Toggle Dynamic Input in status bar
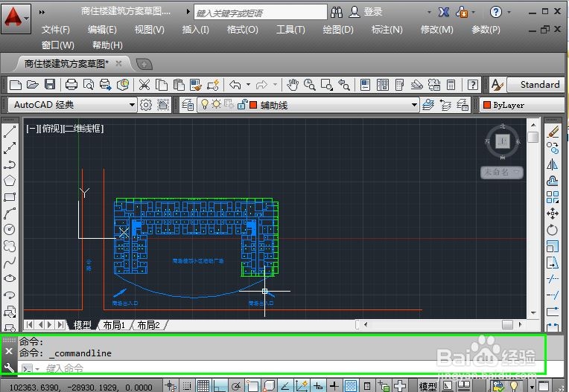The image size is (569, 392). tap(318, 386)
